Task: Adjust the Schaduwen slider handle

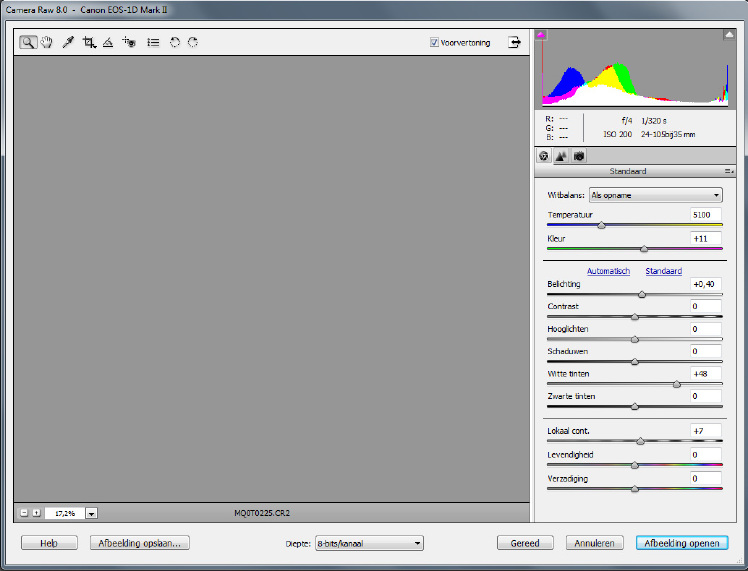Action: 635,362
